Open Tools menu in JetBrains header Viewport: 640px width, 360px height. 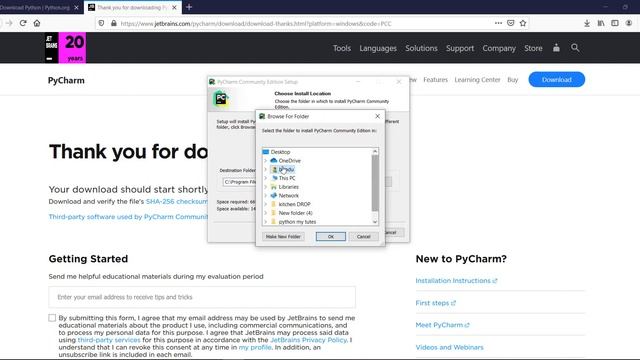[342, 48]
